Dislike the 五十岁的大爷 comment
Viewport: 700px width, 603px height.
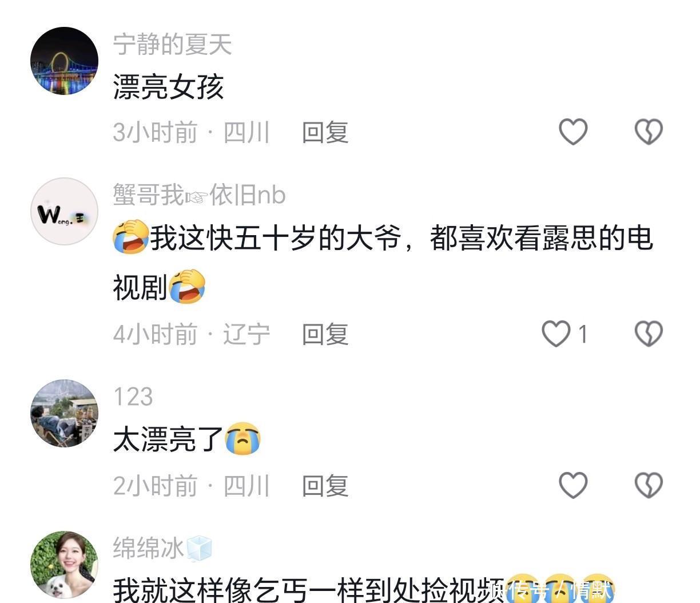(649, 334)
